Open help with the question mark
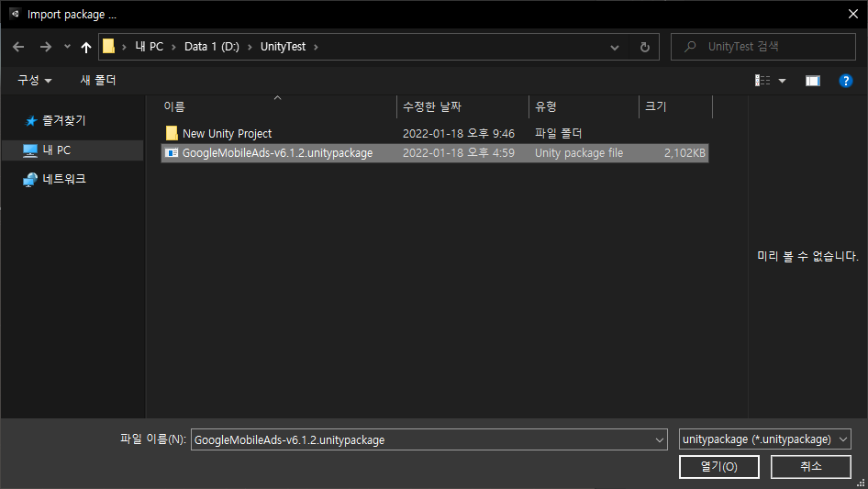Viewport: 868px width, 489px height. click(x=845, y=81)
